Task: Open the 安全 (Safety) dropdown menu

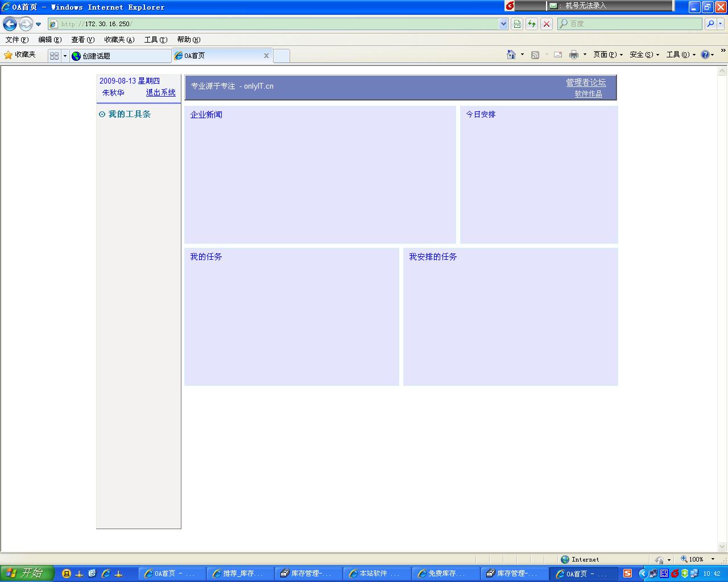Action: point(644,55)
